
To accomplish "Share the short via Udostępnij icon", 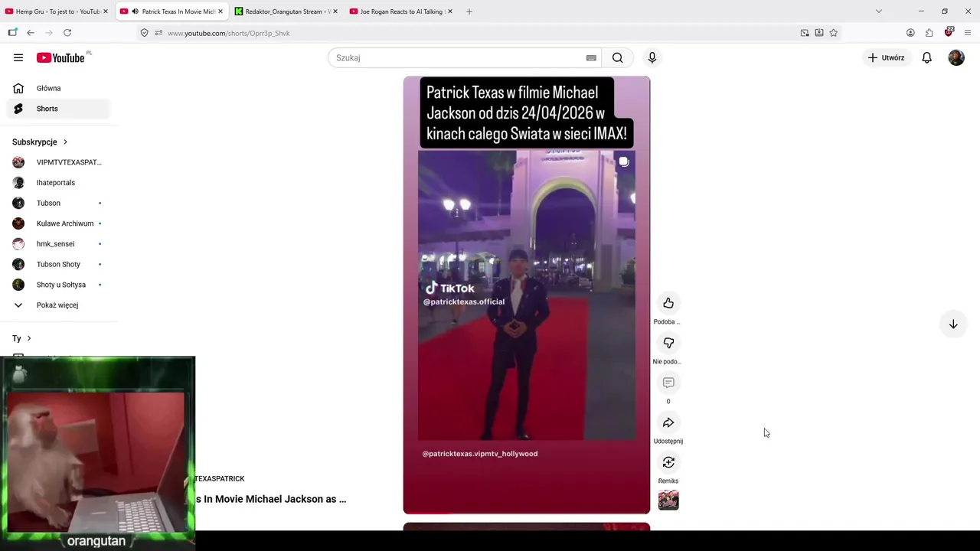I will [x=668, y=422].
